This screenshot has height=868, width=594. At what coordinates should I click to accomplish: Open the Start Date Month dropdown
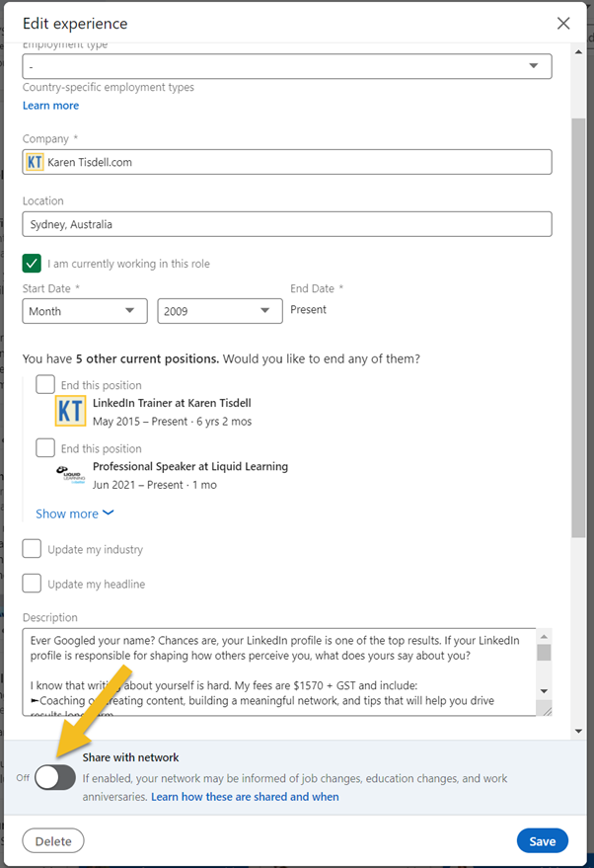tap(85, 311)
